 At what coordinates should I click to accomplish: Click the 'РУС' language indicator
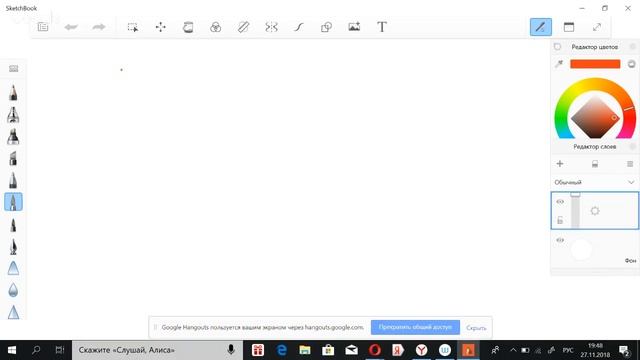click(x=568, y=350)
